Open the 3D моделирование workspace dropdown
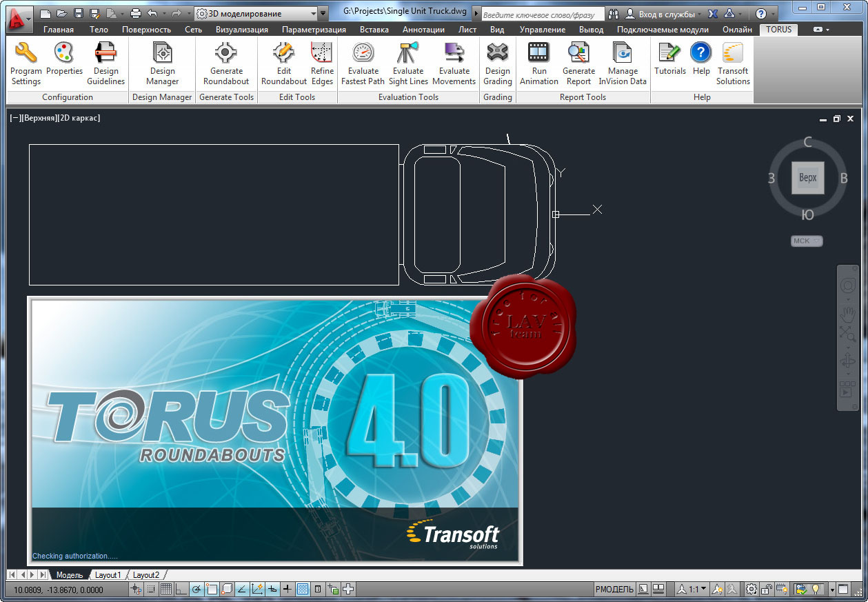Viewport: 868px width, 602px height. pos(254,13)
